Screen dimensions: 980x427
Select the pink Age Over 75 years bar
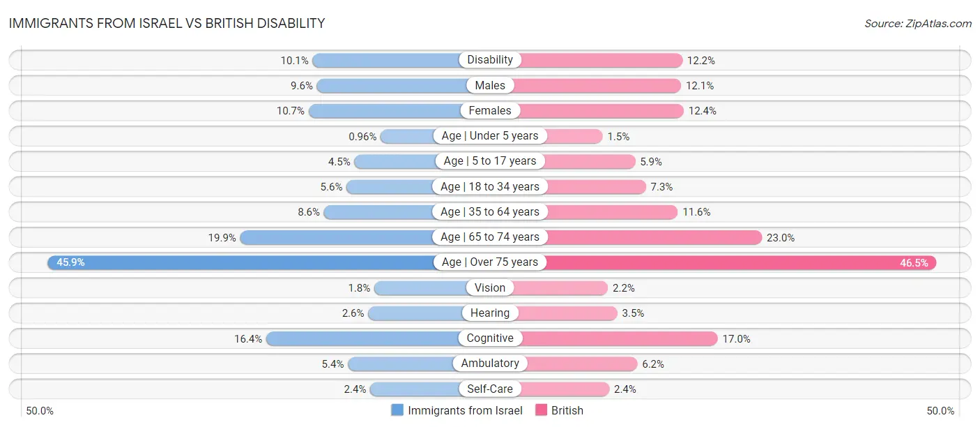(739, 262)
